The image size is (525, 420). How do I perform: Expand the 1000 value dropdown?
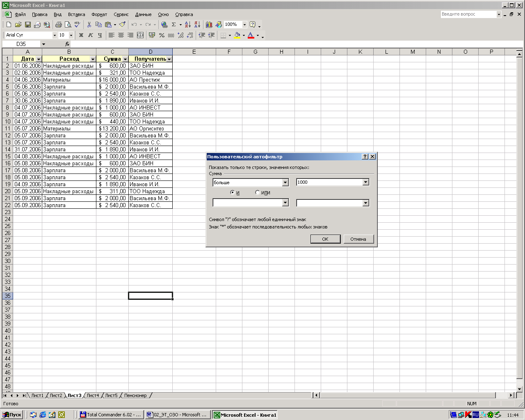tap(365, 183)
